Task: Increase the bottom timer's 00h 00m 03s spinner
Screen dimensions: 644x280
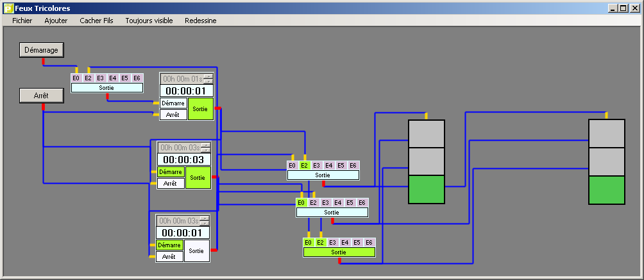Action: [x=205, y=218]
